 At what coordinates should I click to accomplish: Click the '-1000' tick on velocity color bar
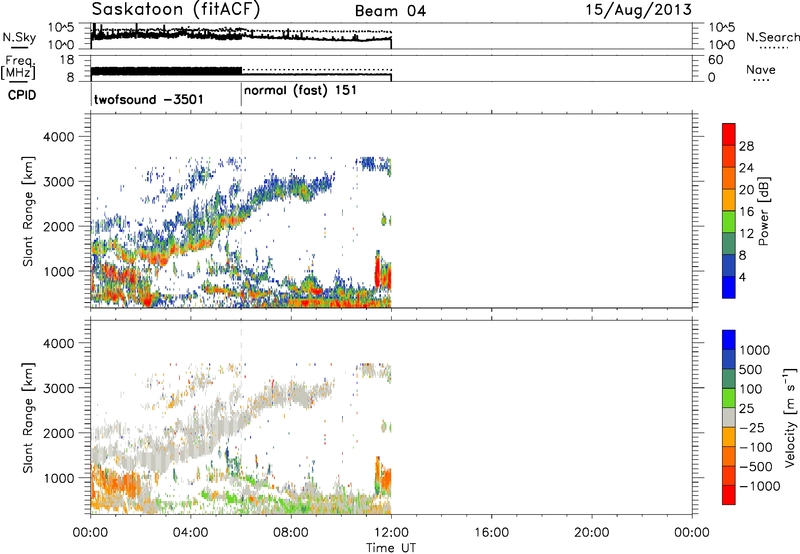pyautogui.click(x=759, y=486)
